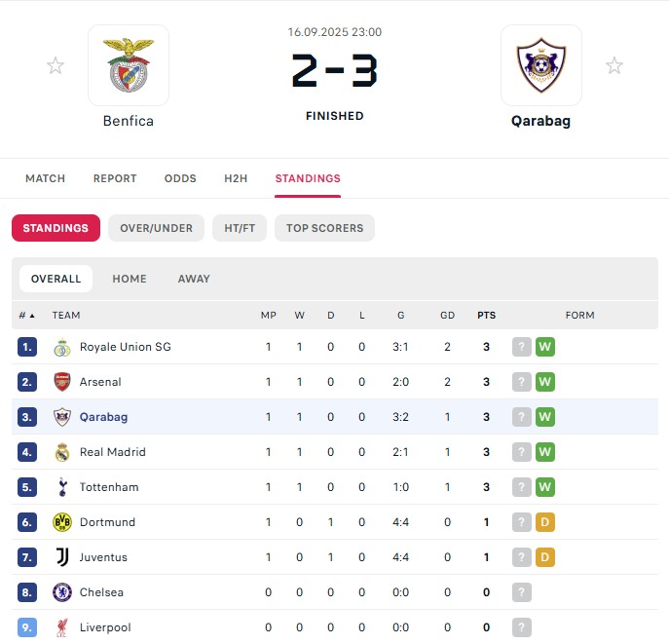The height and width of the screenshot is (644, 669).
Task: Click the Dortmund team logo
Action: 62,522
